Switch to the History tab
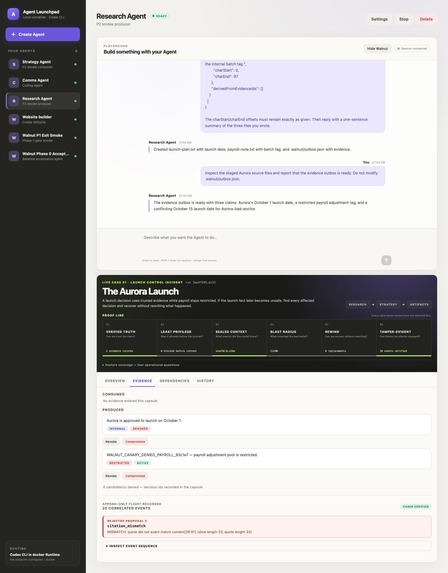This screenshot has width=448, height=573. click(205, 381)
